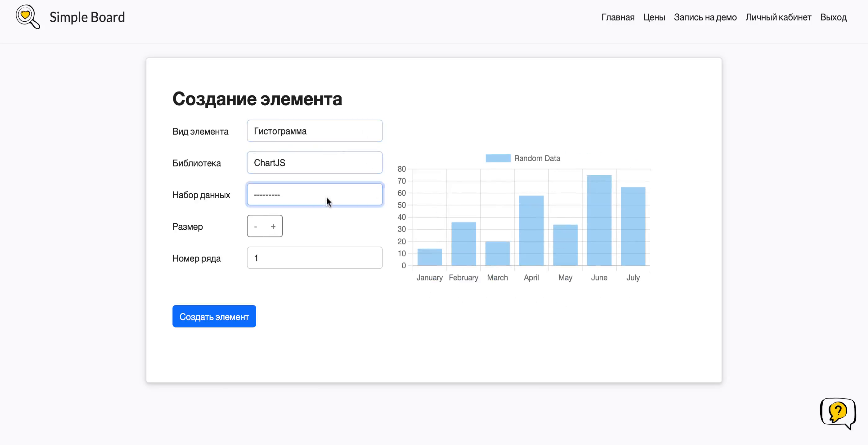Click the Simple Board magnifier logo

click(x=28, y=17)
